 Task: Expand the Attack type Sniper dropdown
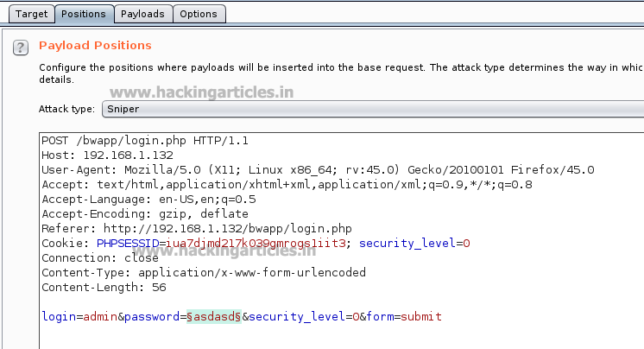coord(371,110)
